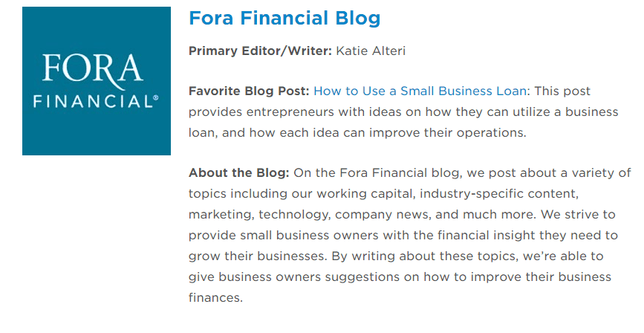Click the "About the Blog:" label
Viewport: 644px width, 333px height.
(x=238, y=173)
